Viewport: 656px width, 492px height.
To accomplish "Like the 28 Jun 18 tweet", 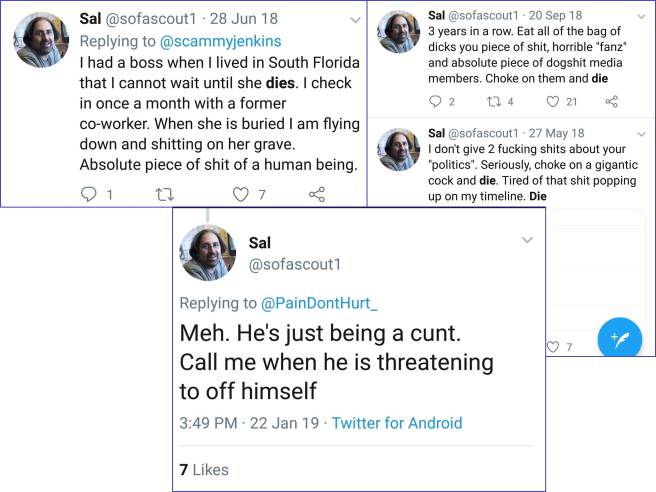I will pyautogui.click(x=241, y=195).
